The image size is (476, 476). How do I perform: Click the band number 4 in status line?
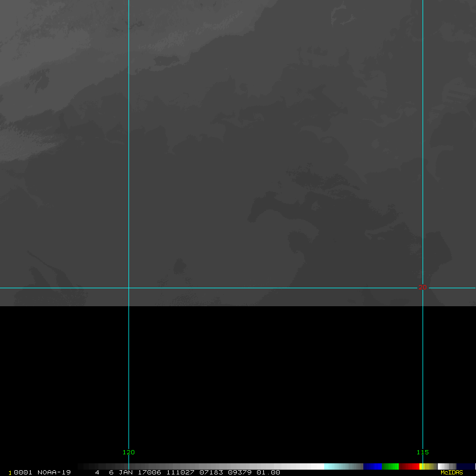[x=97, y=472]
